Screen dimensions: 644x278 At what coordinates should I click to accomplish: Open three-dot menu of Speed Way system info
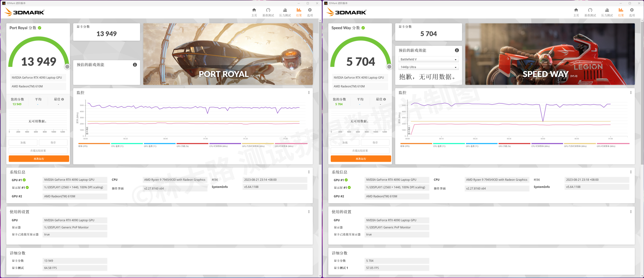pos(631,172)
